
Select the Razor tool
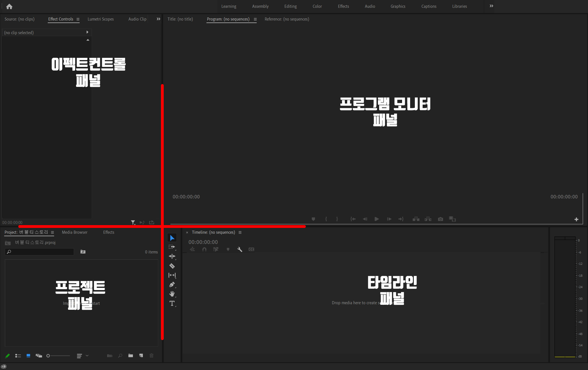(x=172, y=266)
